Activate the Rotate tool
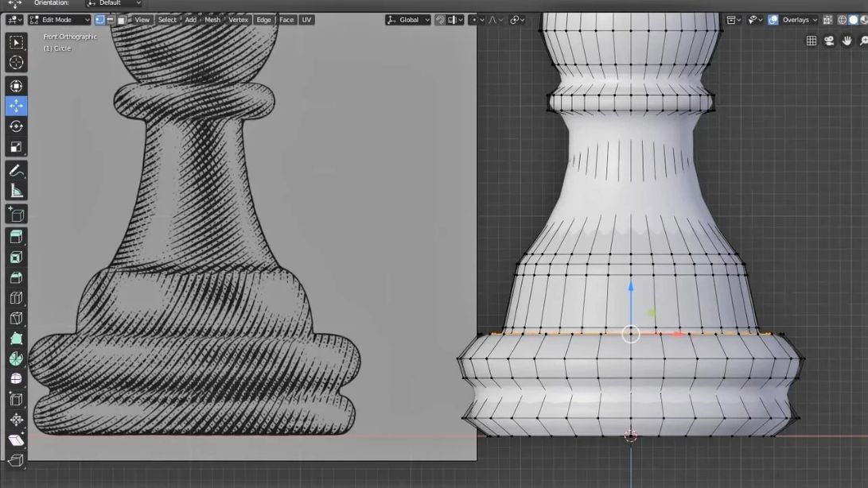868x488 pixels. click(16, 126)
